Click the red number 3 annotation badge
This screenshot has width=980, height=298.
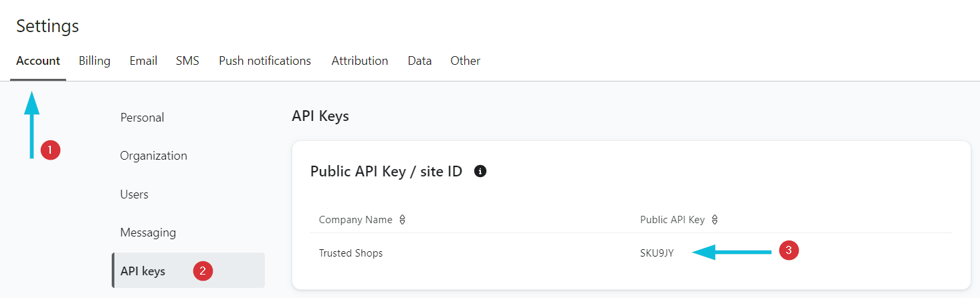[x=789, y=251]
